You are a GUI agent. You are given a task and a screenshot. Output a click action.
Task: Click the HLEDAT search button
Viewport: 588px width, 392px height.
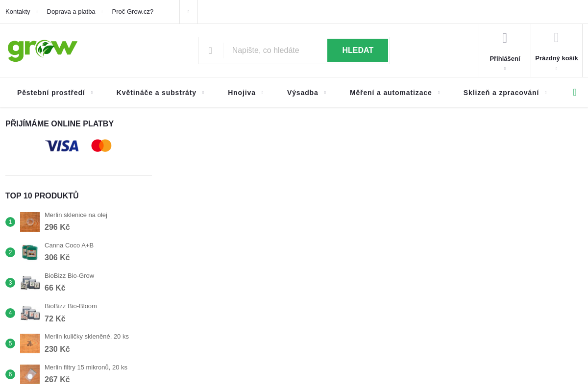point(358,50)
